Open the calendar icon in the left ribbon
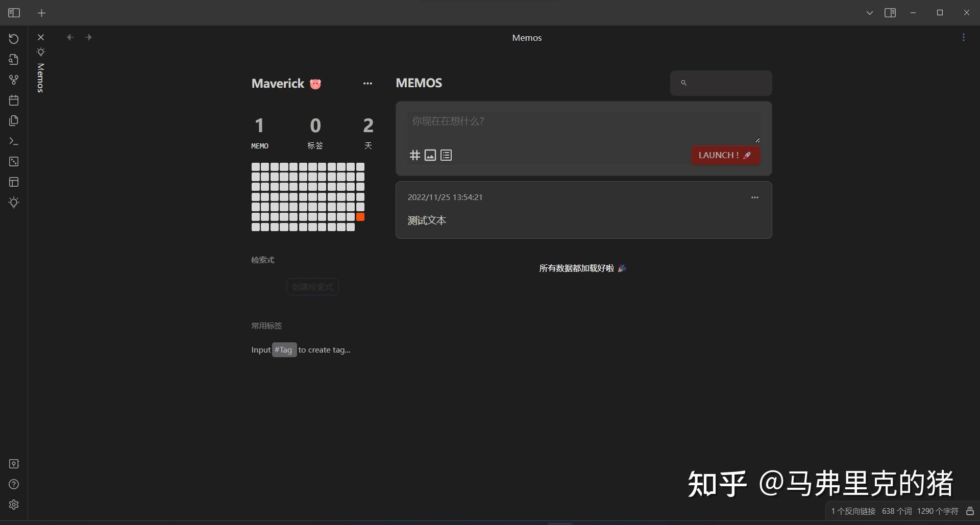The height and width of the screenshot is (525, 980). [14, 100]
